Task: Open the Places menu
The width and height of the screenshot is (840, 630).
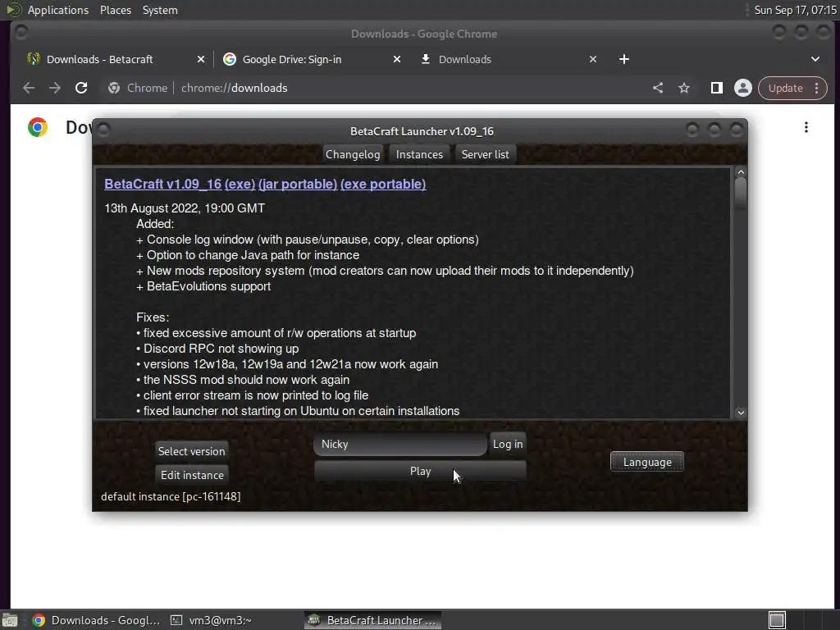Action: tap(116, 10)
